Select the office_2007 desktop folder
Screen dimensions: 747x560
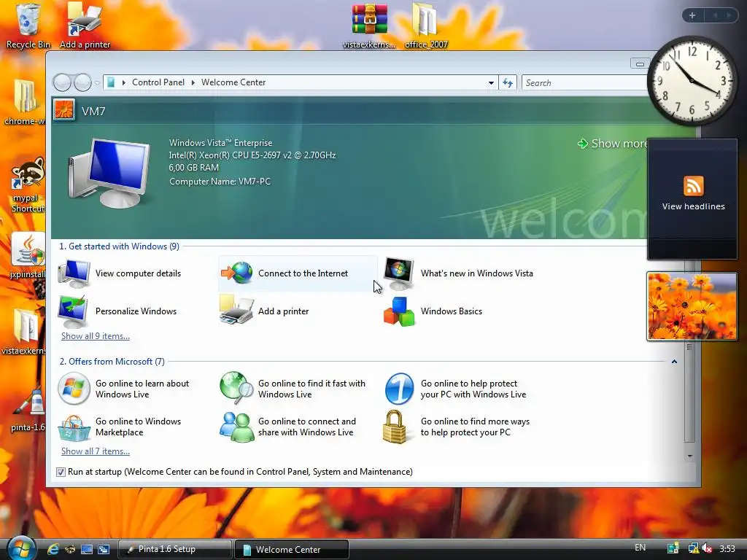426,26
